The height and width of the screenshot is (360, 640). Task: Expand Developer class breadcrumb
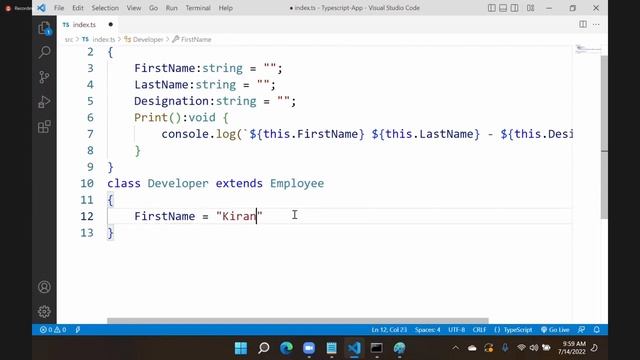(144, 40)
